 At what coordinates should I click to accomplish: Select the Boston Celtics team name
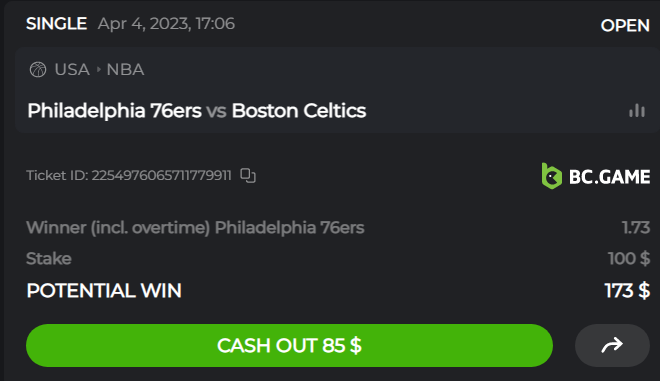pos(299,111)
